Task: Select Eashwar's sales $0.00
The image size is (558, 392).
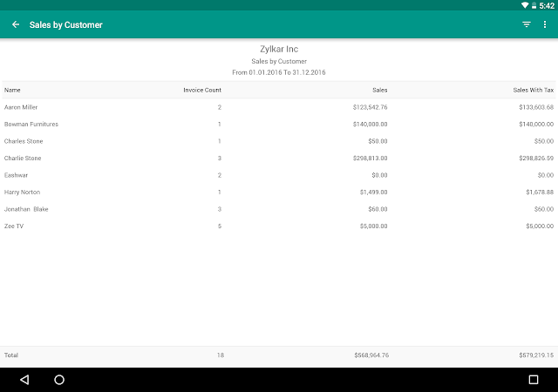Action: (379, 175)
